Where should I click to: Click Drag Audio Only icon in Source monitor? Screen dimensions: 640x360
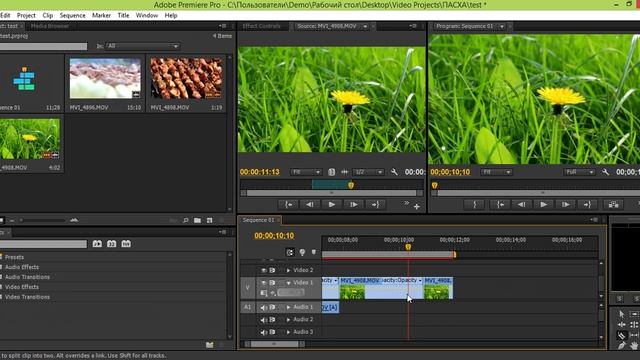point(344,172)
